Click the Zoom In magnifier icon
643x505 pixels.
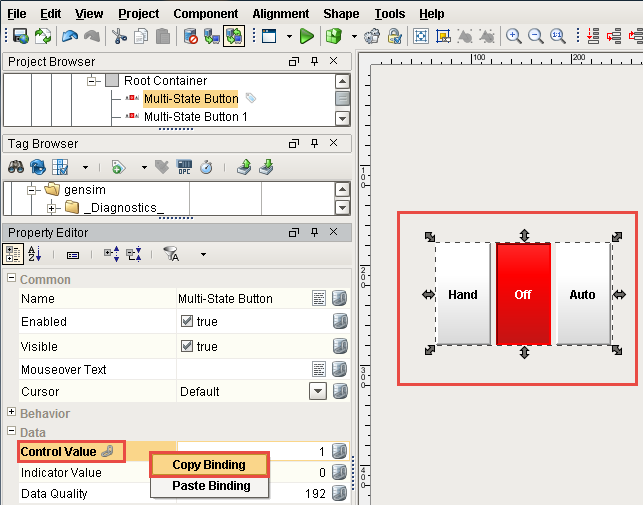(x=514, y=36)
